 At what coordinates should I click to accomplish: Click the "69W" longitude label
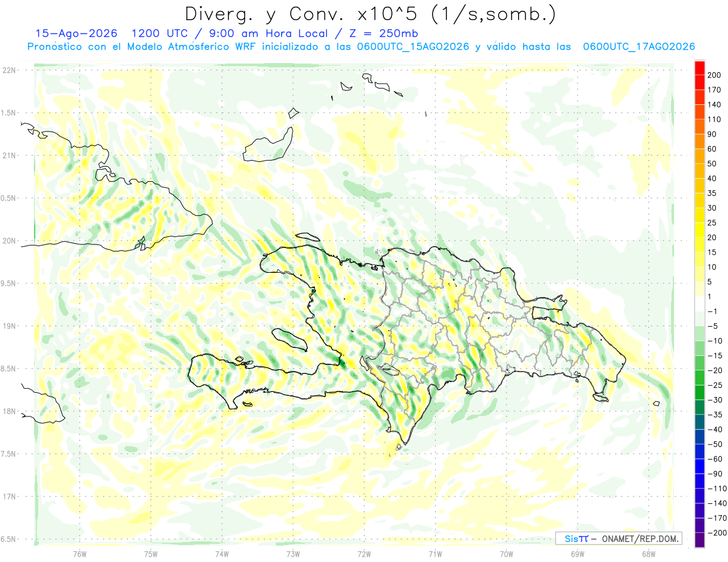coord(578,554)
